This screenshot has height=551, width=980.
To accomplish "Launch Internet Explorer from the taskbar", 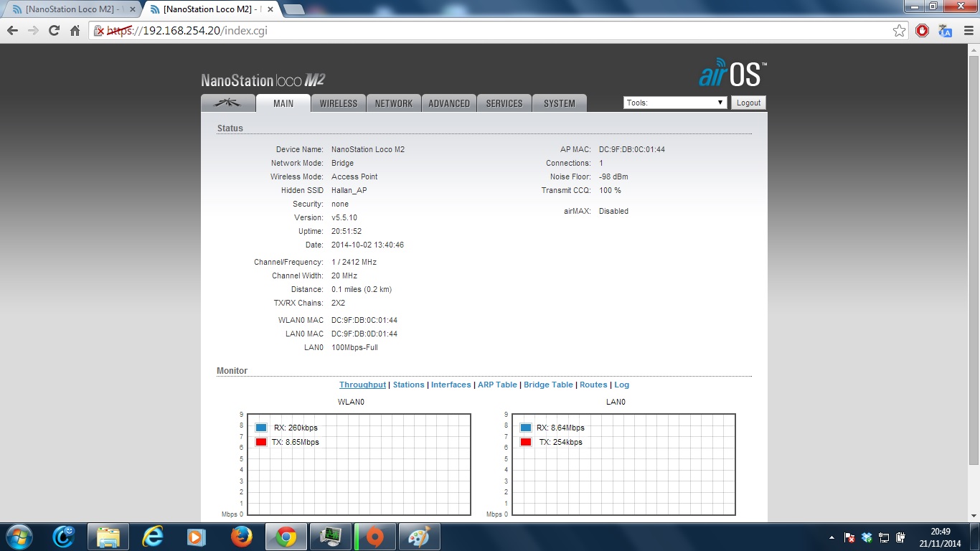I will (153, 537).
